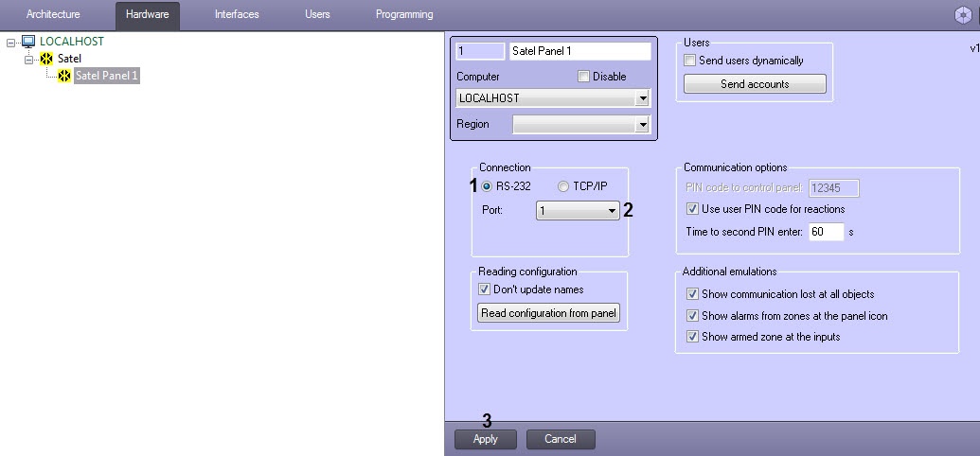The image size is (980, 456).
Task: Open the Architecture tab
Action: pyautogui.click(x=53, y=14)
